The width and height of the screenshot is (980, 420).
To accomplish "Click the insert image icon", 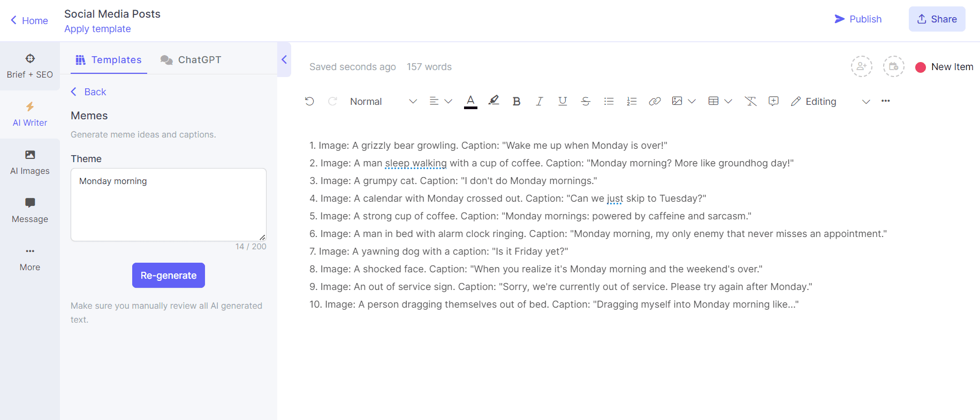I will pos(677,101).
